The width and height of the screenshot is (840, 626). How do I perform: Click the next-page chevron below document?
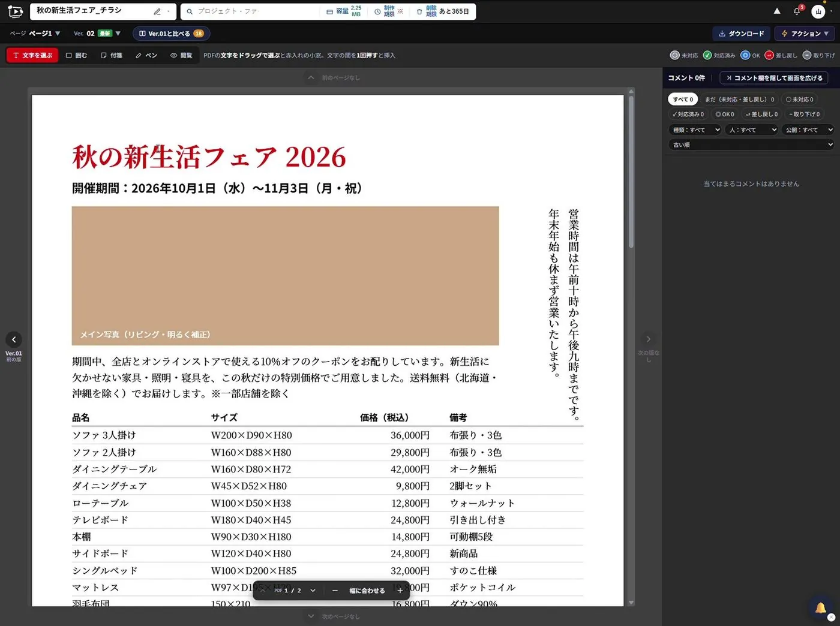(x=311, y=616)
